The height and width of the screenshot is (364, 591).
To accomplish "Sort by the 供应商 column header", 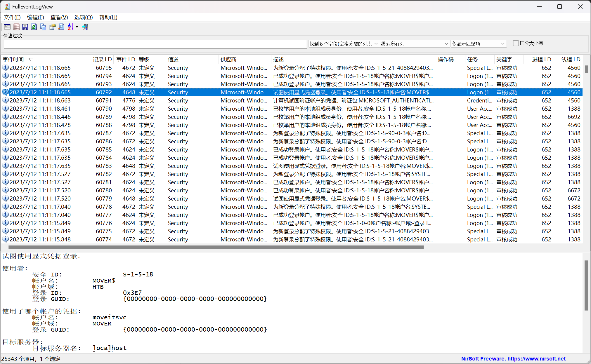I will coord(245,60).
